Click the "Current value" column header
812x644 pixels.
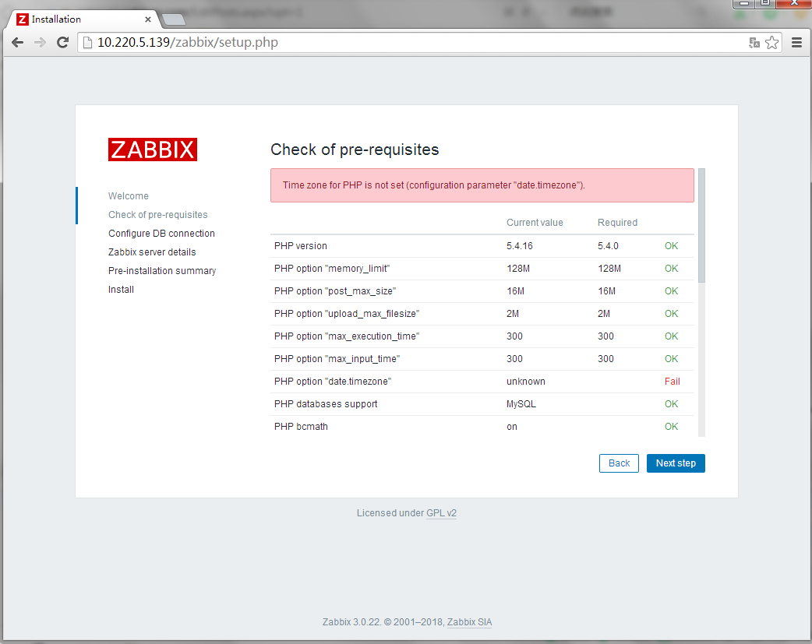(x=535, y=223)
